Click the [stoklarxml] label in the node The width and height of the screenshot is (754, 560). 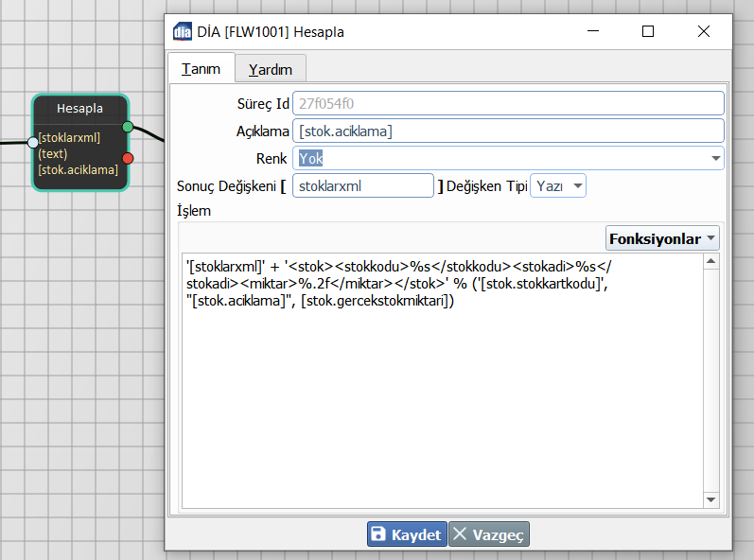[69, 137]
